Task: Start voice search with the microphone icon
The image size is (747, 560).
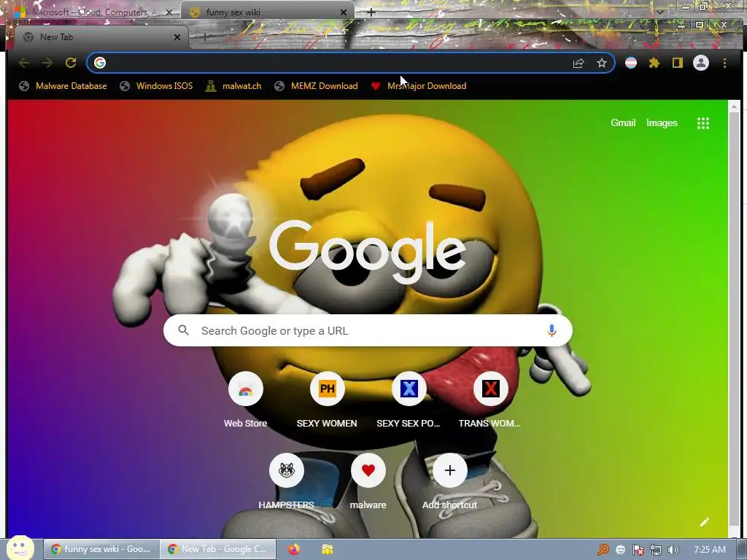Action: click(x=551, y=330)
